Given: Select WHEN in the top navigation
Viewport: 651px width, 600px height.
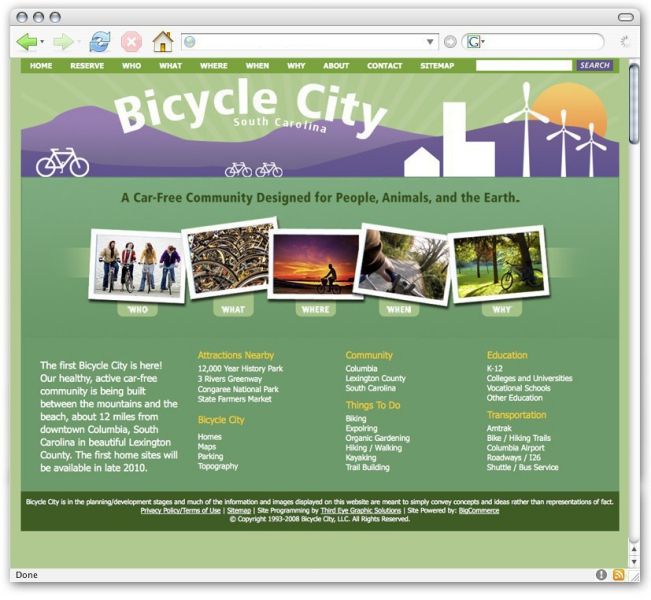Looking at the screenshot, I should pos(257,66).
